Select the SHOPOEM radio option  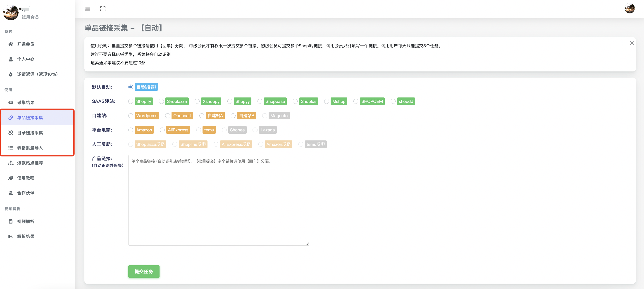point(356,101)
